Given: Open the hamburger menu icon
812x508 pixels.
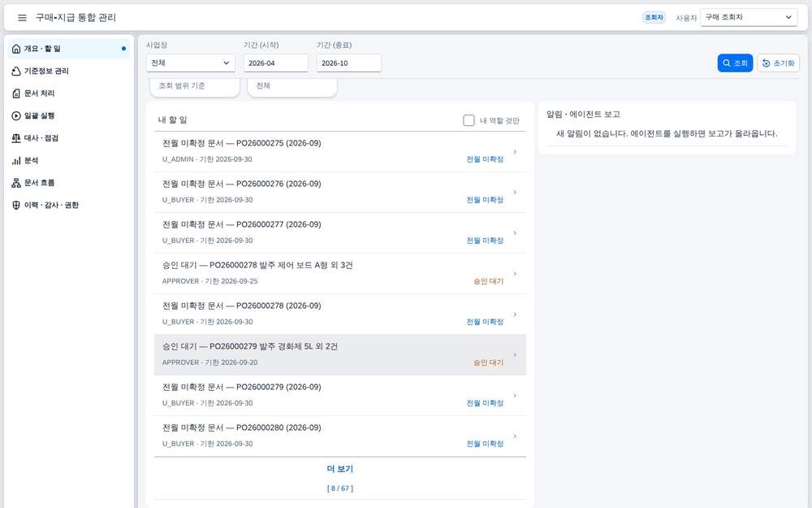Looking at the screenshot, I should (22, 18).
